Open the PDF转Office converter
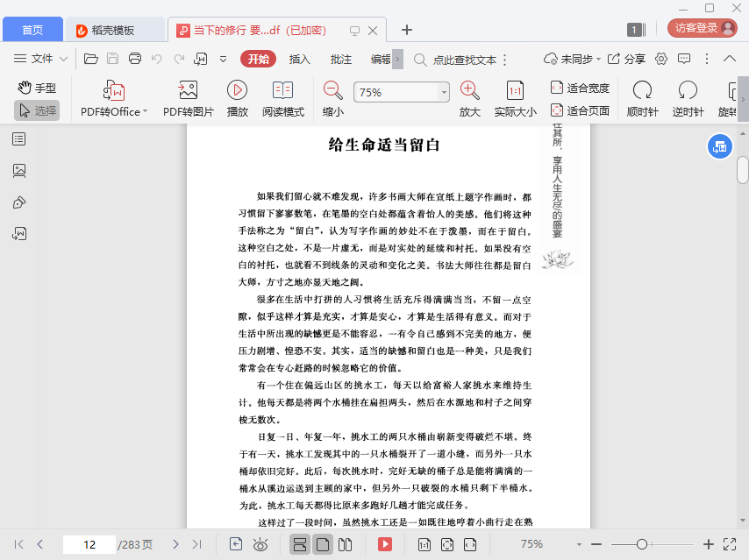749x560 pixels. (114, 99)
